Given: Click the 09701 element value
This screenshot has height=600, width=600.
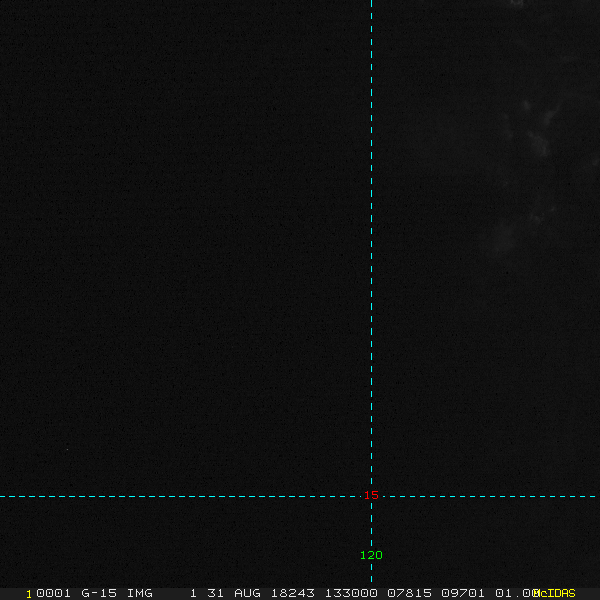Looking at the screenshot, I should click(463, 593).
